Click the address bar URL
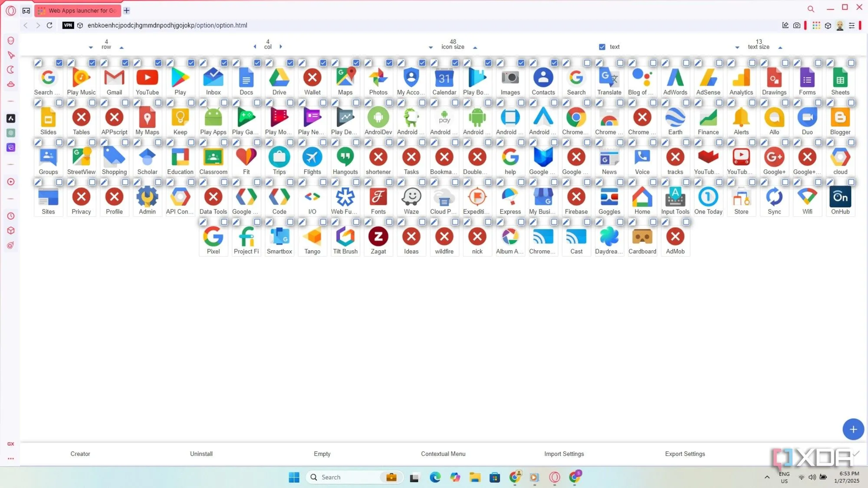Screen dimensions: 868x488 tap(168, 25)
